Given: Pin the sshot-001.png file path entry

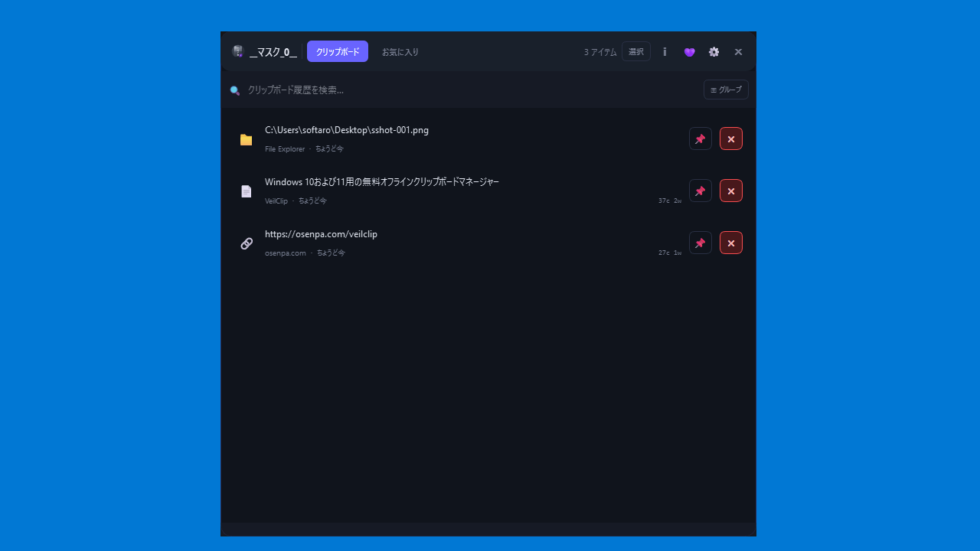Looking at the screenshot, I should (700, 139).
